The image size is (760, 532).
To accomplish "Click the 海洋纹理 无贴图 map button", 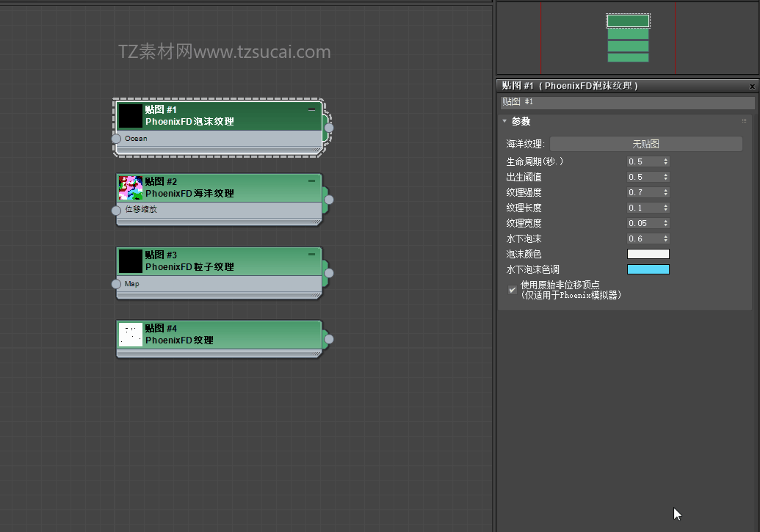I will (x=645, y=144).
